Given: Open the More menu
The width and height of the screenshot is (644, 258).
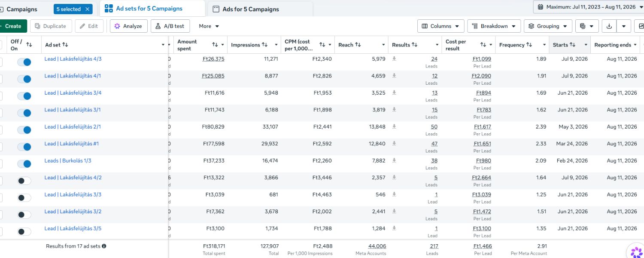Looking at the screenshot, I should coord(209,26).
